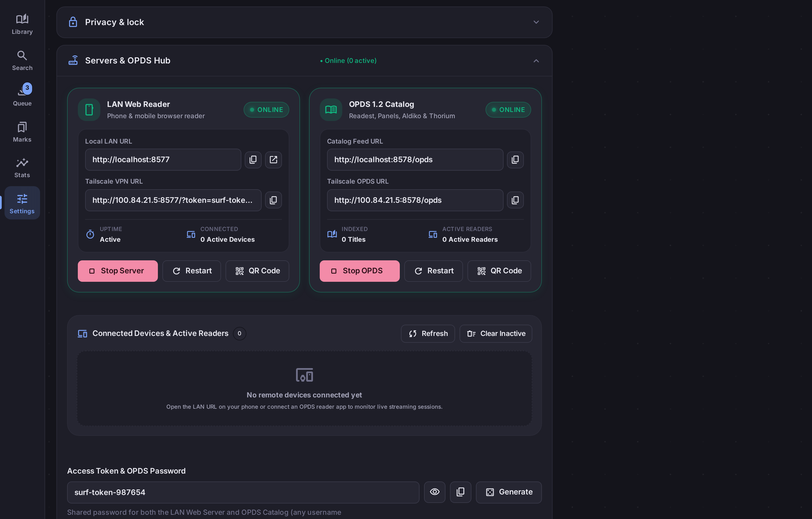The image size is (812, 519).
Task: Restart the OPDS 1.2 Catalog
Action: [x=434, y=271]
